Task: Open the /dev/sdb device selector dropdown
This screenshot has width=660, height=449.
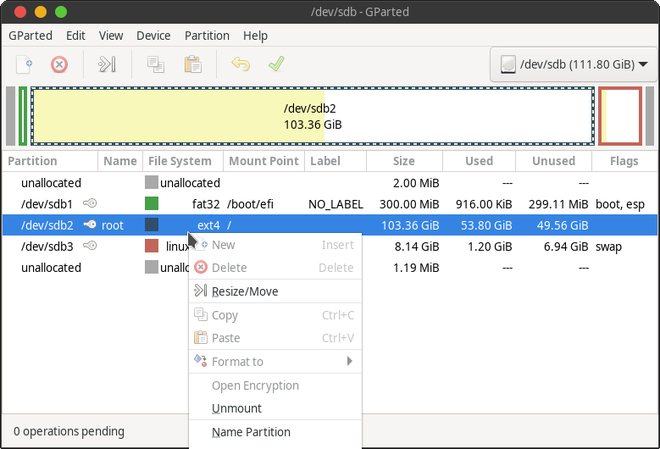Action: click(574, 64)
